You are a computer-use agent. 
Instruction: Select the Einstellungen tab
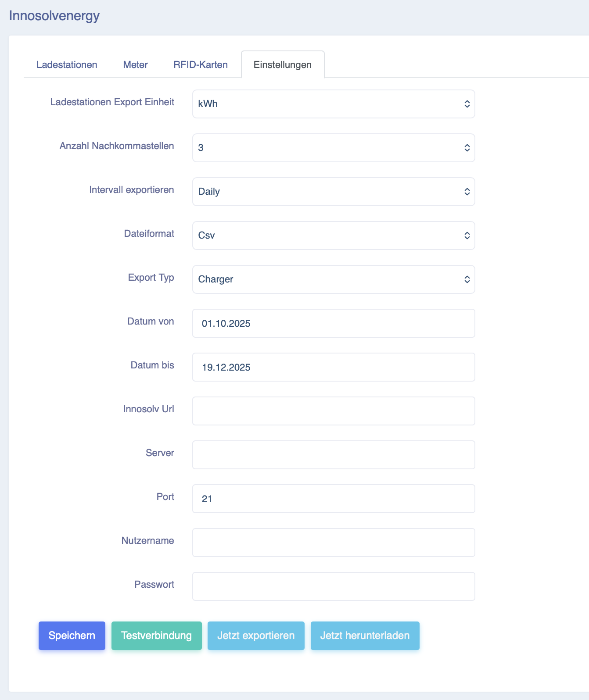tap(282, 65)
